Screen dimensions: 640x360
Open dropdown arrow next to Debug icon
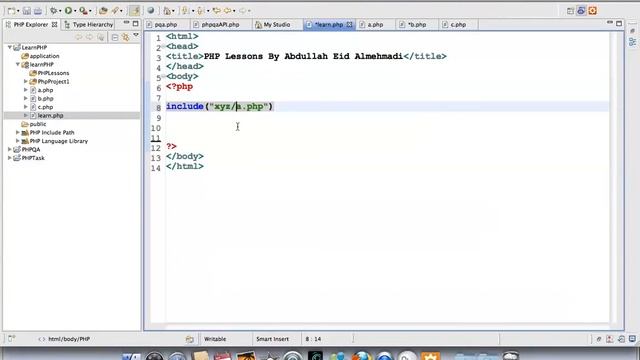[x=60, y=11]
